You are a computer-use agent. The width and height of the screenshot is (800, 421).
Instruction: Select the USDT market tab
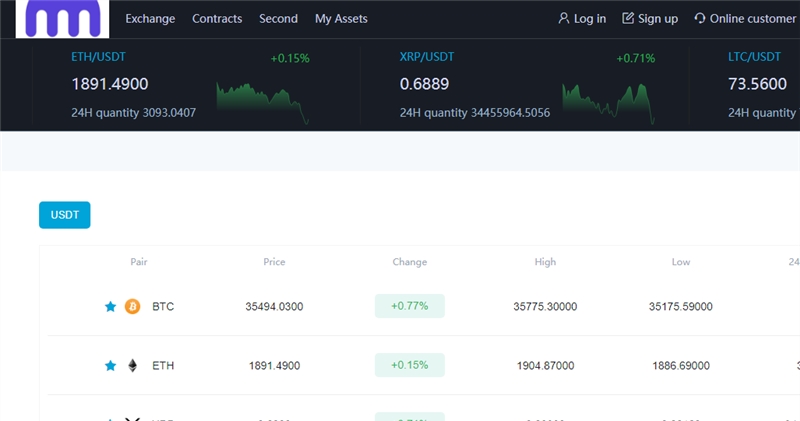(64, 214)
